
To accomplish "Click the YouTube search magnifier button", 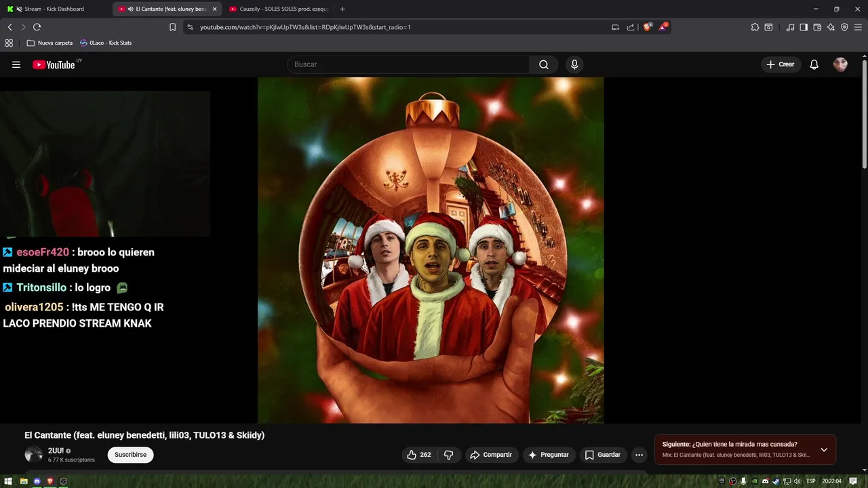I will [544, 64].
